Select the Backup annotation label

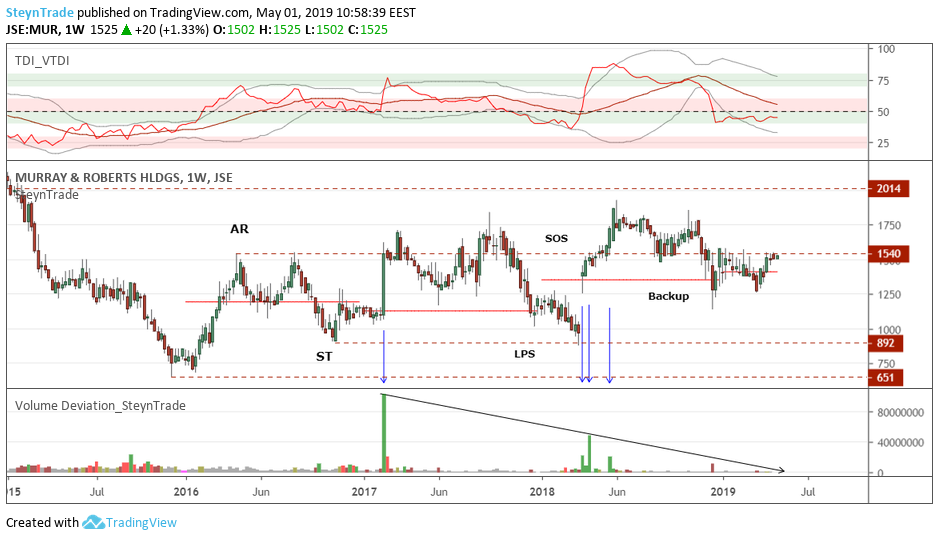coord(668,296)
